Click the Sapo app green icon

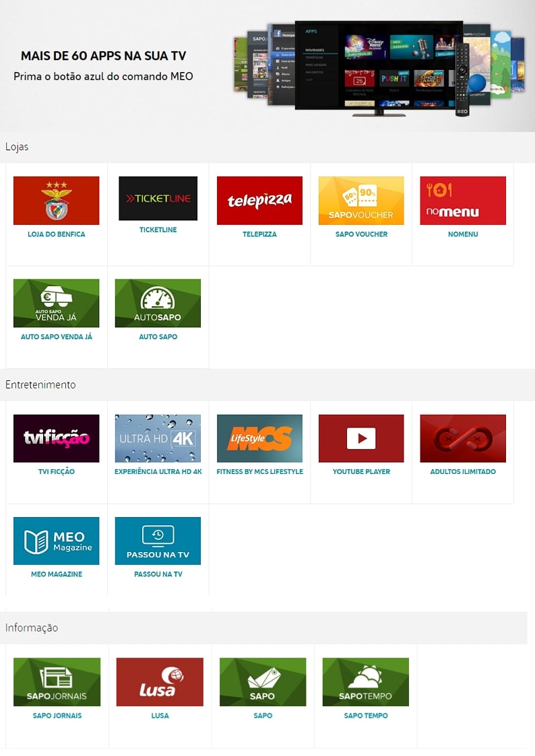[x=263, y=682]
